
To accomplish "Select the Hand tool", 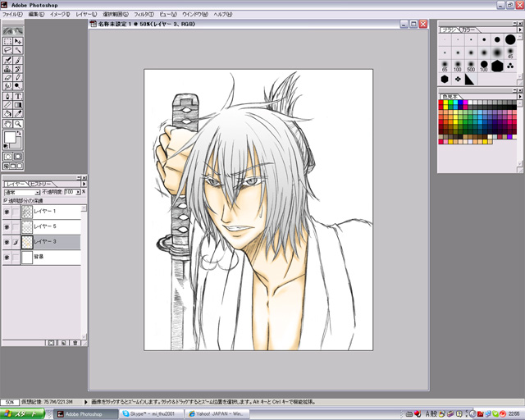I will 8,124.
